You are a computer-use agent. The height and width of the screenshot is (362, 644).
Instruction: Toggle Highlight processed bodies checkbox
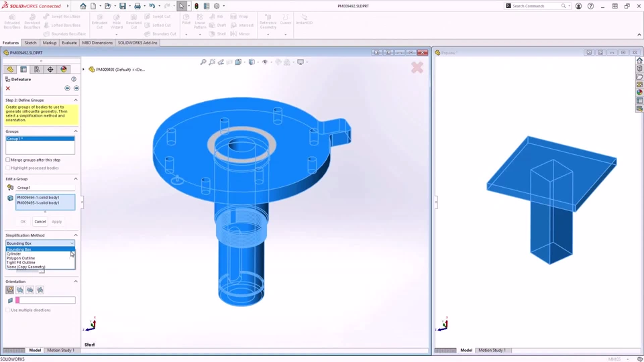(8, 168)
